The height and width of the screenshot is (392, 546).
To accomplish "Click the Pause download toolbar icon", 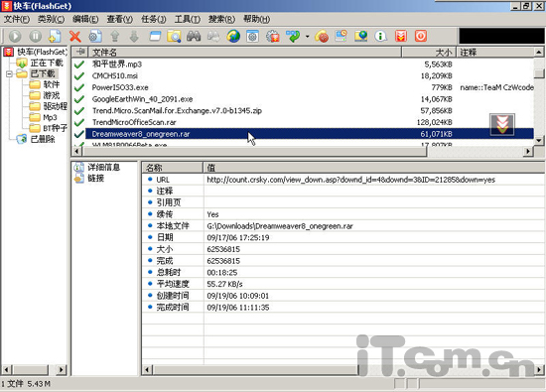I will coord(35,36).
